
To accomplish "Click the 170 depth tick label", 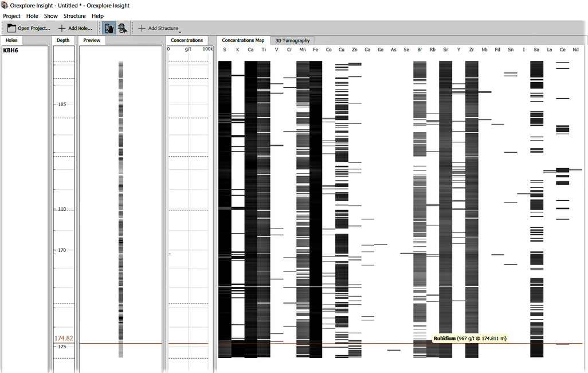I will tap(62, 250).
